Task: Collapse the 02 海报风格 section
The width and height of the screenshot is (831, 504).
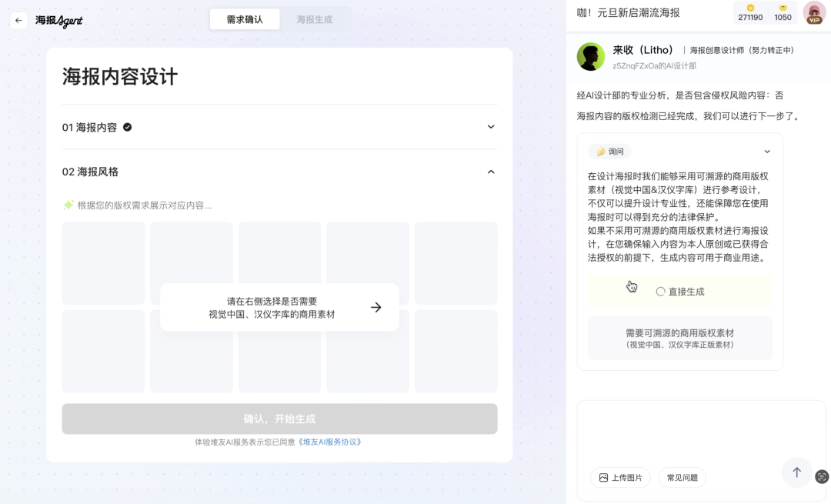Action: pos(491,172)
